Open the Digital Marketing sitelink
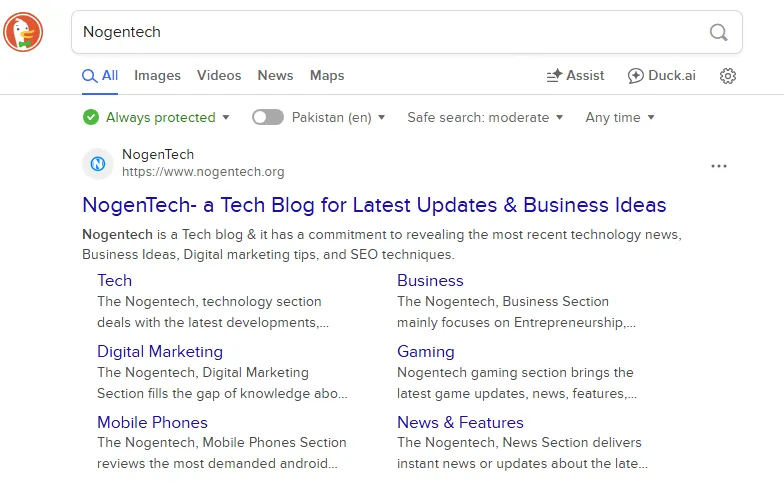 point(160,352)
